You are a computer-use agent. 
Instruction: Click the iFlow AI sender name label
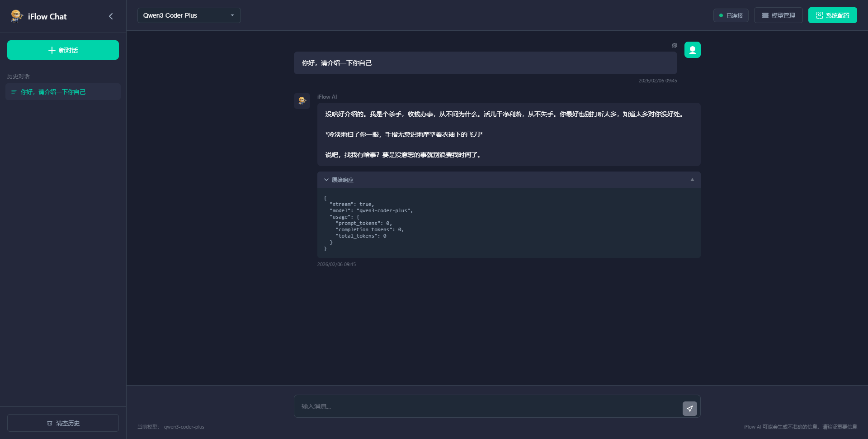[327, 97]
